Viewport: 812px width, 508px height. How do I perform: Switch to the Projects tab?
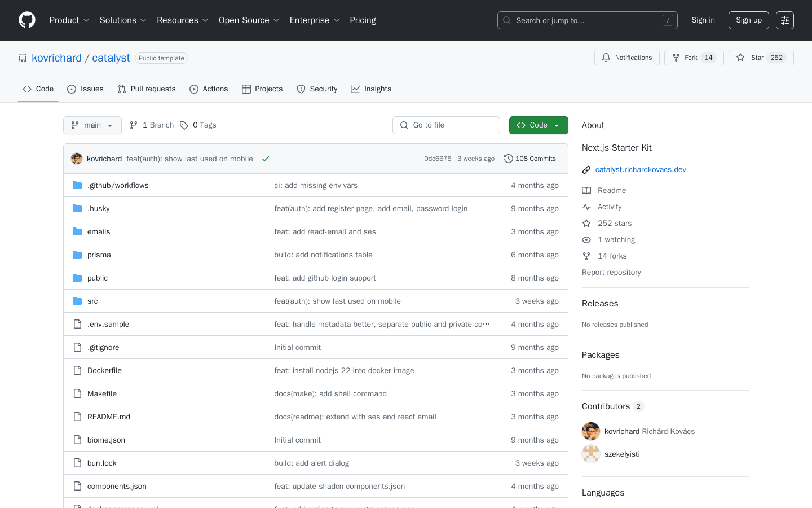(x=262, y=89)
